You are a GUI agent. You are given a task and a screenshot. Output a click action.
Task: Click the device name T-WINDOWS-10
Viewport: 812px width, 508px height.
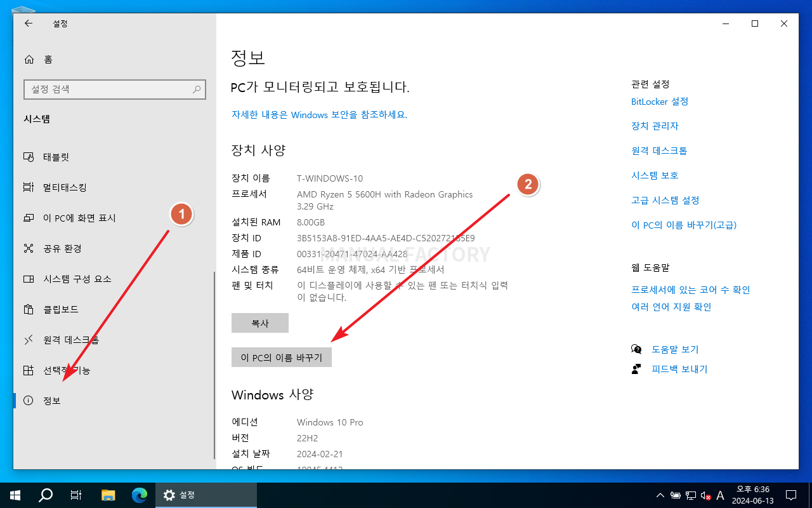tap(330, 179)
